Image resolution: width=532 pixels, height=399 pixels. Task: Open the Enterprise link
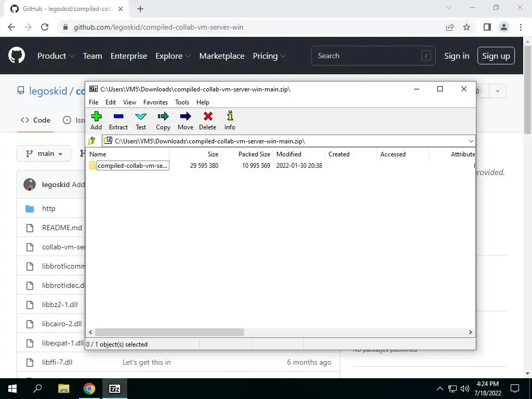(x=129, y=56)
